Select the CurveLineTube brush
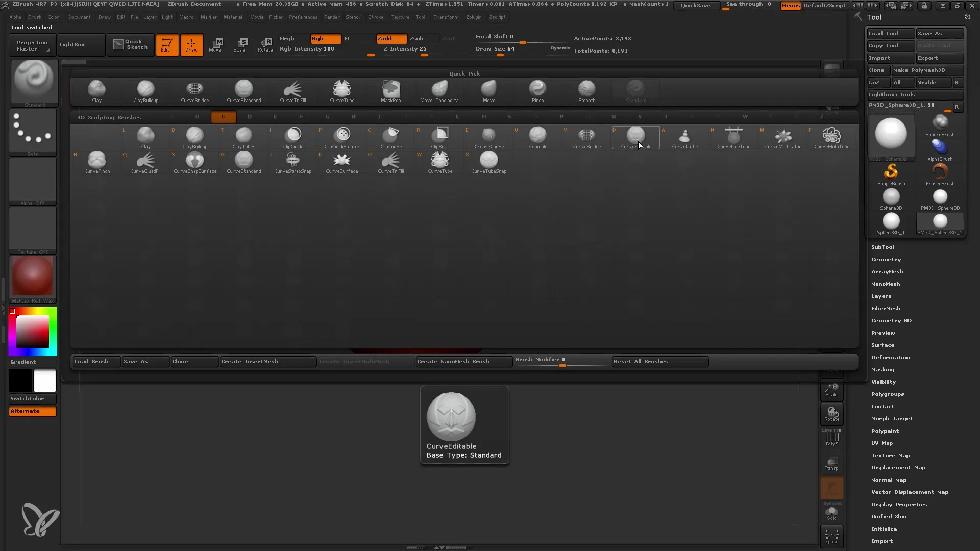Screen dimensions: 980x551 tap(734, 138)
